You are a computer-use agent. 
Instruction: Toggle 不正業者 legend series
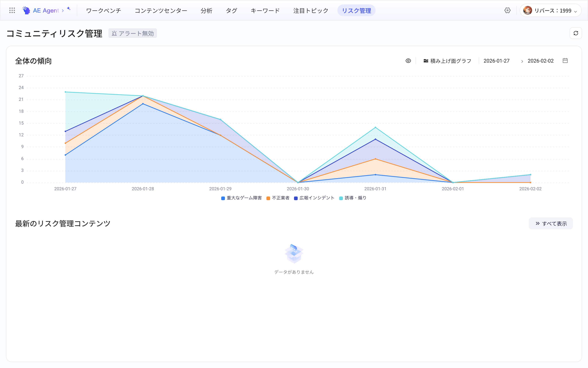pyautogui.click(x=278, y=198)
